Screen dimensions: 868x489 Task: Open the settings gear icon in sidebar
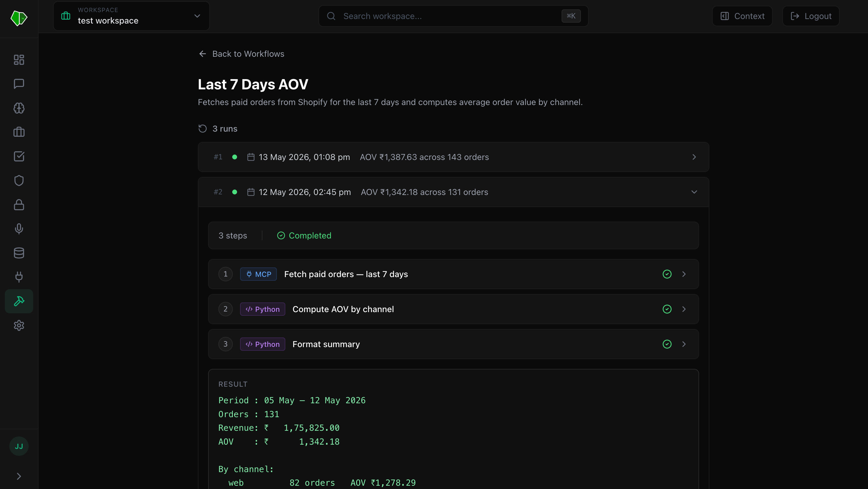coord(19,325)
